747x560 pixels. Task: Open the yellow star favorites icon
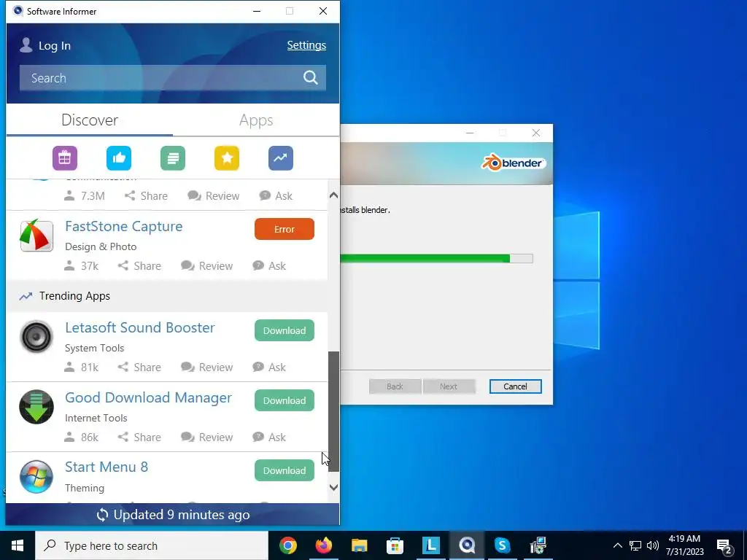[227, 158]
